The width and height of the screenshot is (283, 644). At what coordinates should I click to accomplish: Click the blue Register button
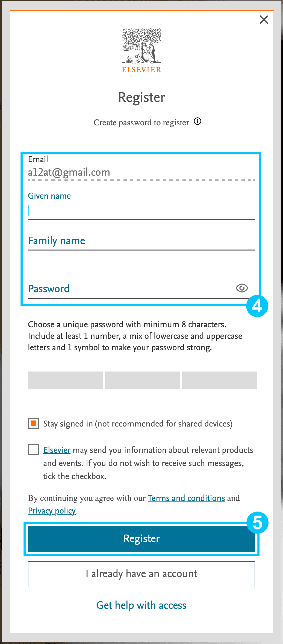point(141,539)
